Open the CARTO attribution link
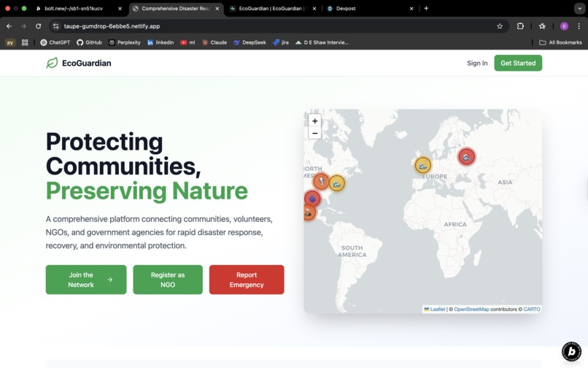588x368 pixels. pos(532,310)
